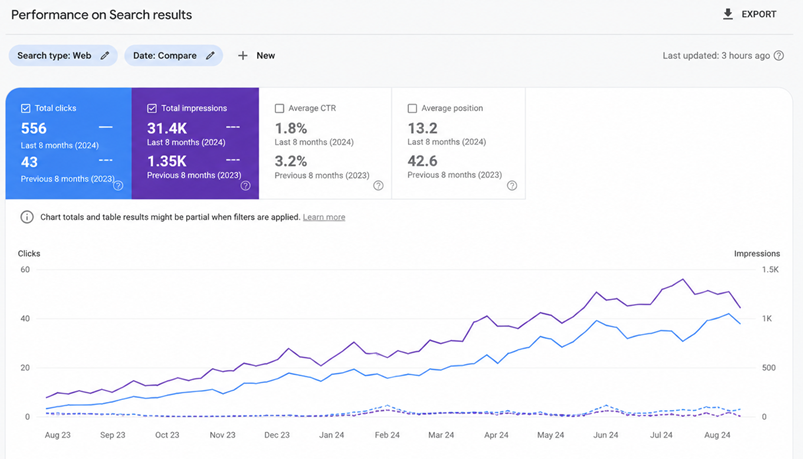The width and height of the screenshot is (803, 459).
Task: Click the 1.8% average CTR value
Action: pos(291,128)
